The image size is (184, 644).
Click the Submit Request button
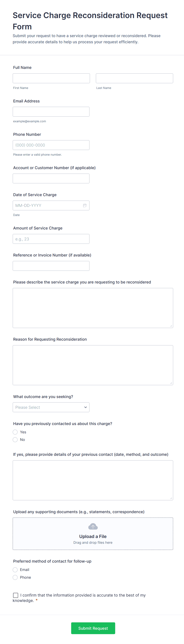coord(93,628)
